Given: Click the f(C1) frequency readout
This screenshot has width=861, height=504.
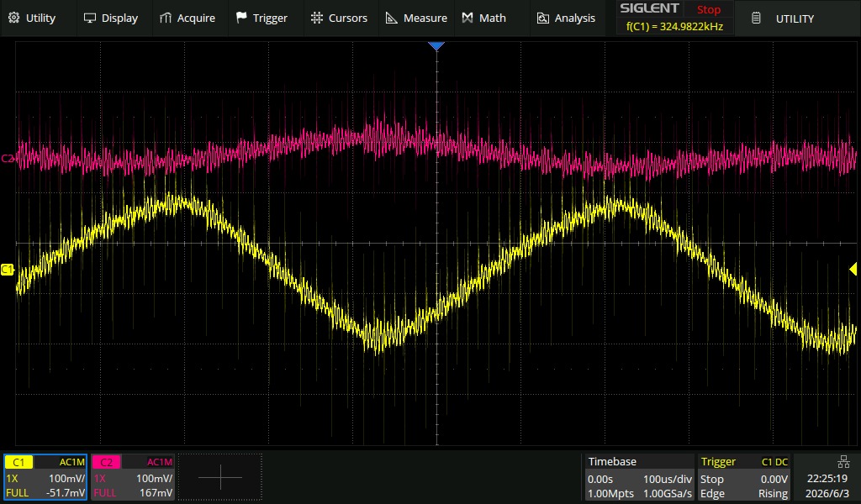Looking at the screenshot, I should point(674,26).
